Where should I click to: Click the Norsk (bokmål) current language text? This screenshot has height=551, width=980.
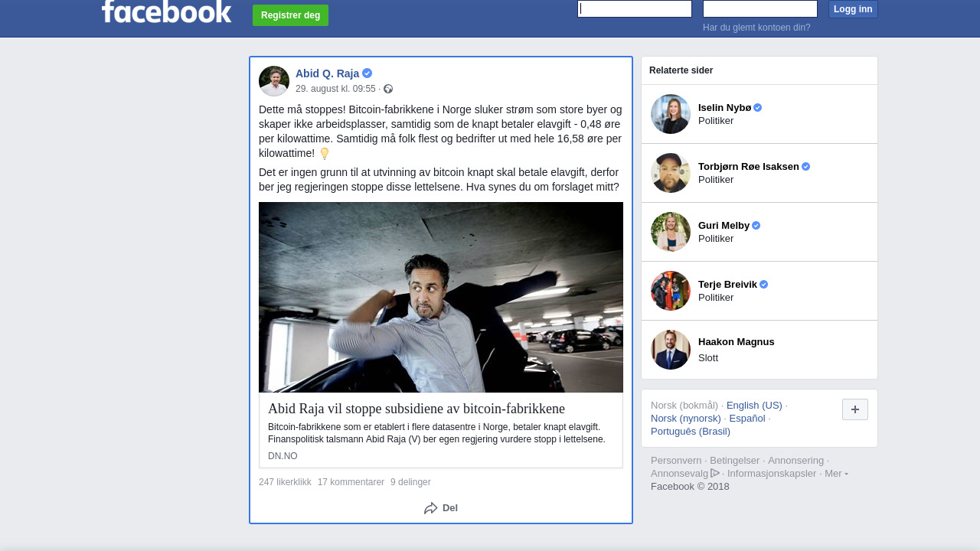(x=684, y=406)
